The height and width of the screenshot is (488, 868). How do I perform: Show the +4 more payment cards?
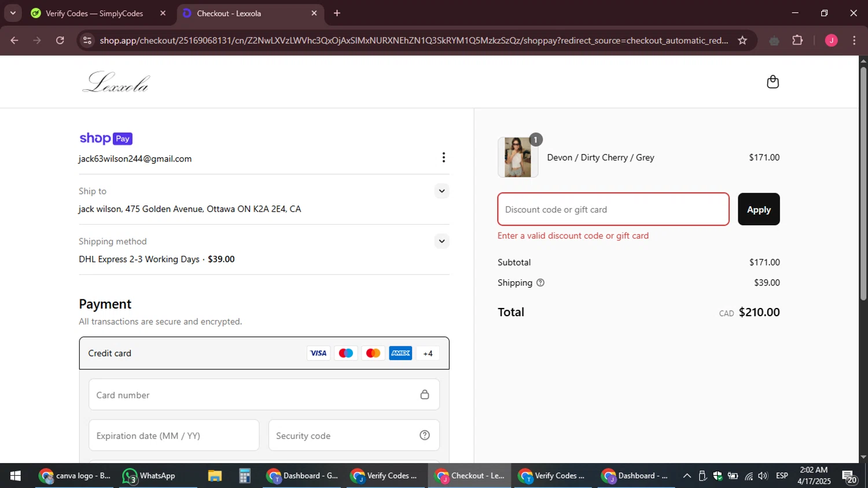(x=428, y=353)
